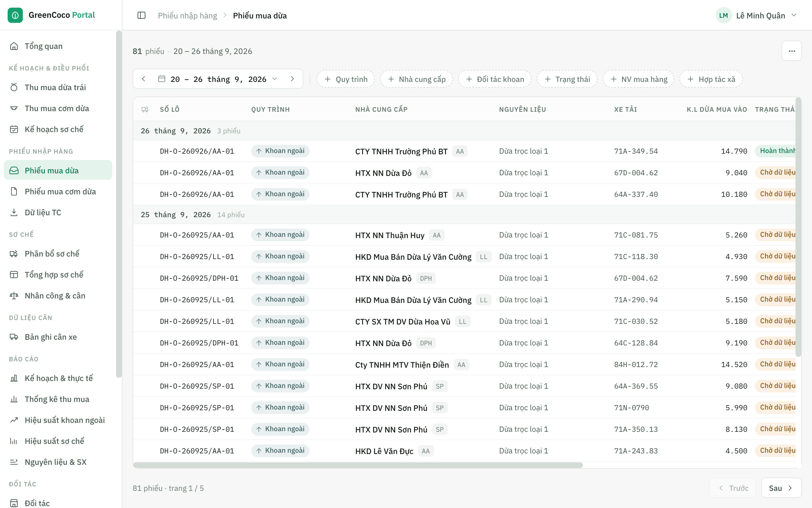Click the Nhân công & cân scale icon
The height and width of the screenshot is (508, 812).
[14, 296]
